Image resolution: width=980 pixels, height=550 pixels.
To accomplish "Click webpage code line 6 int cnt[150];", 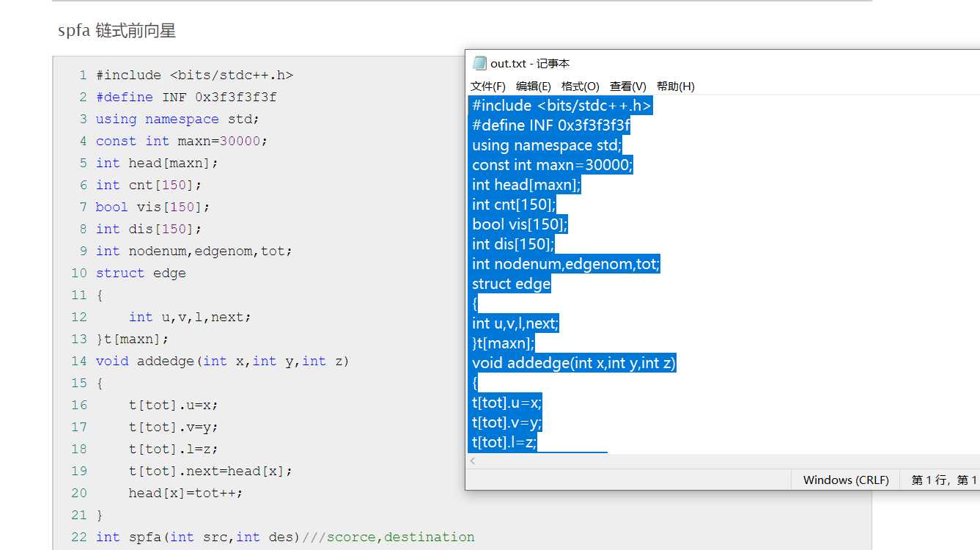I will tap(149, 185).
